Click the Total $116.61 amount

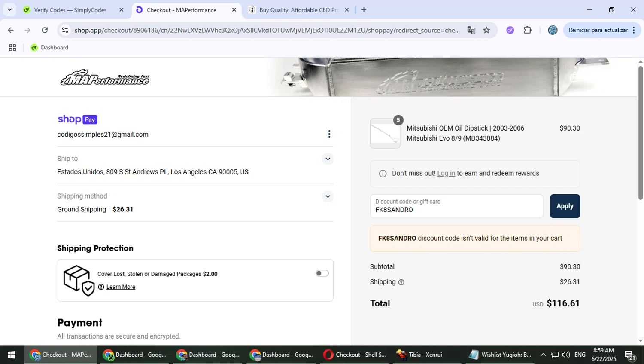coord(563,303)
